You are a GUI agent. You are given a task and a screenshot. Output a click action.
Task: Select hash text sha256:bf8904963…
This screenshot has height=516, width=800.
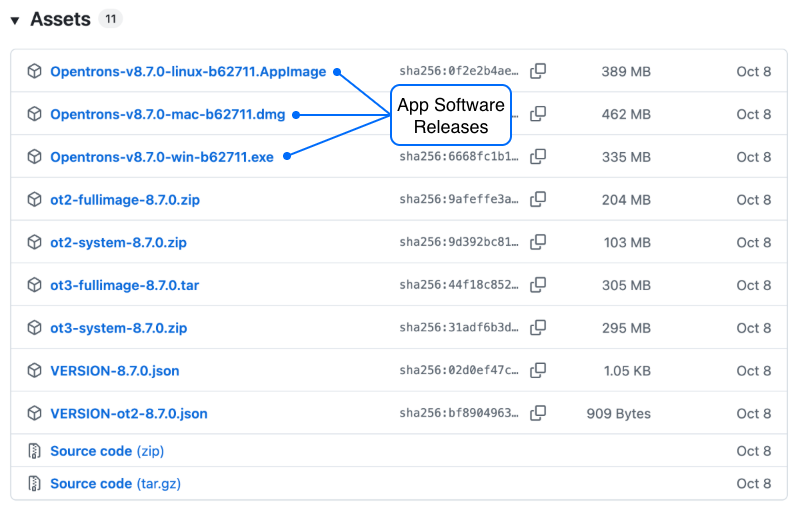pyautogui.click(x=459, y=413)
